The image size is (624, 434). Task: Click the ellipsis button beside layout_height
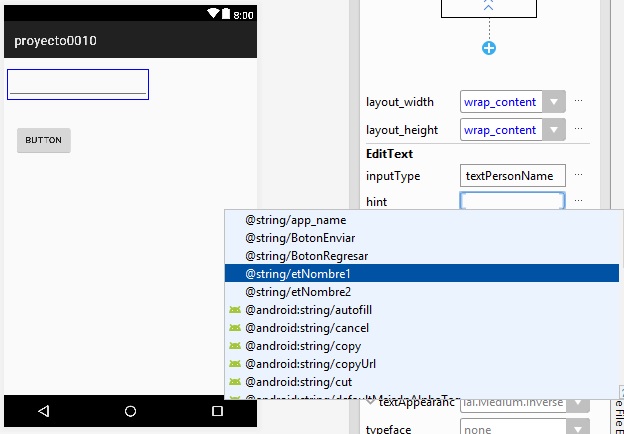pos(578,130)
